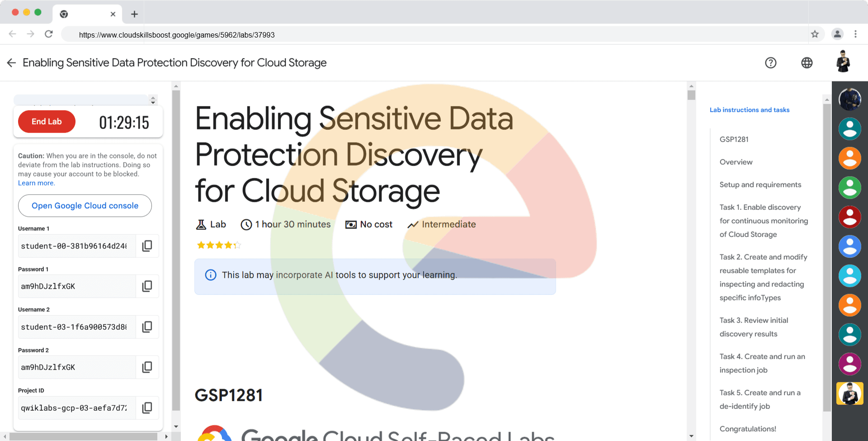Open Google Cloud console
Screen dimensions: 868x441
pos(85,206)
